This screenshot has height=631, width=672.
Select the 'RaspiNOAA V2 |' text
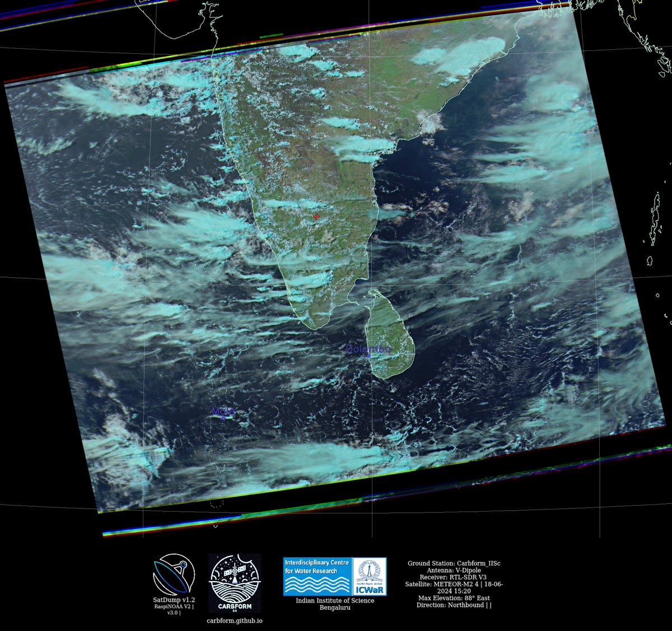point(174,606)
